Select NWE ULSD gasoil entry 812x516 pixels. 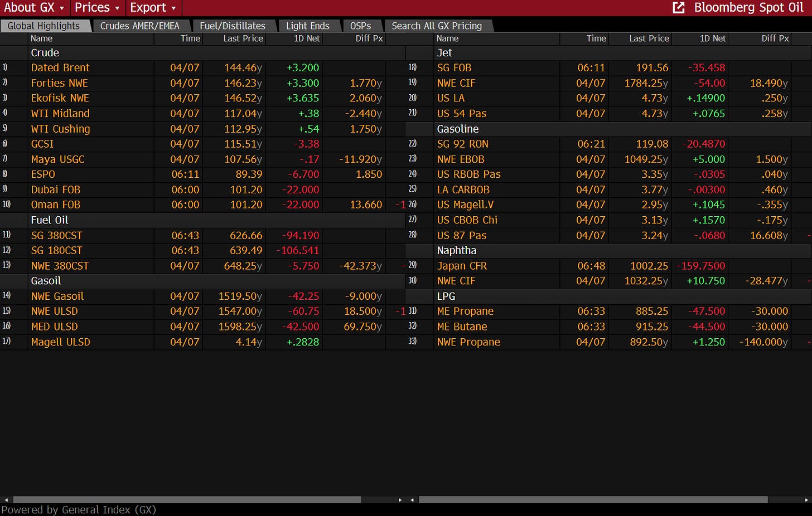pos(203,311)
